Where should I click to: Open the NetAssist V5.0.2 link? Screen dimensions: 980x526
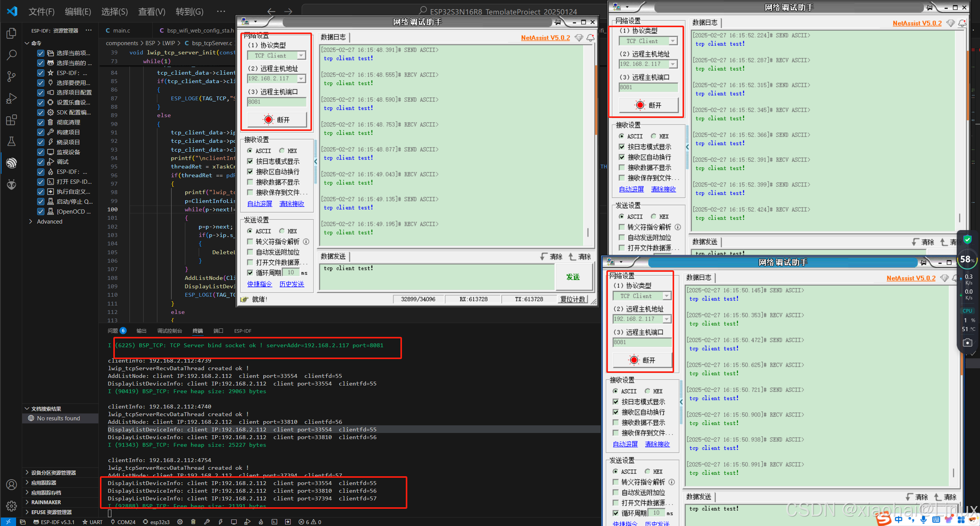[x=545, y=38]
